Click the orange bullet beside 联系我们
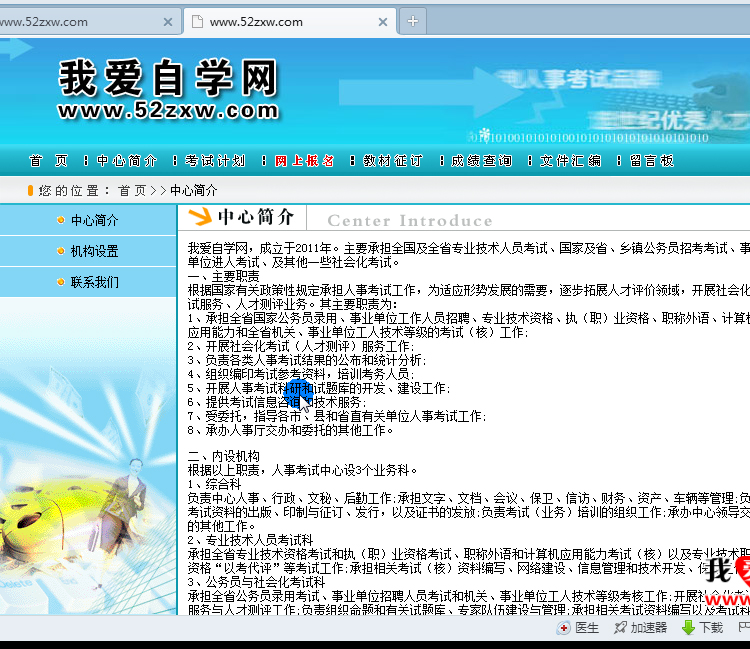The height and width of the screenshot is (649, 750). pyautogui.click(x=61, y=282)
